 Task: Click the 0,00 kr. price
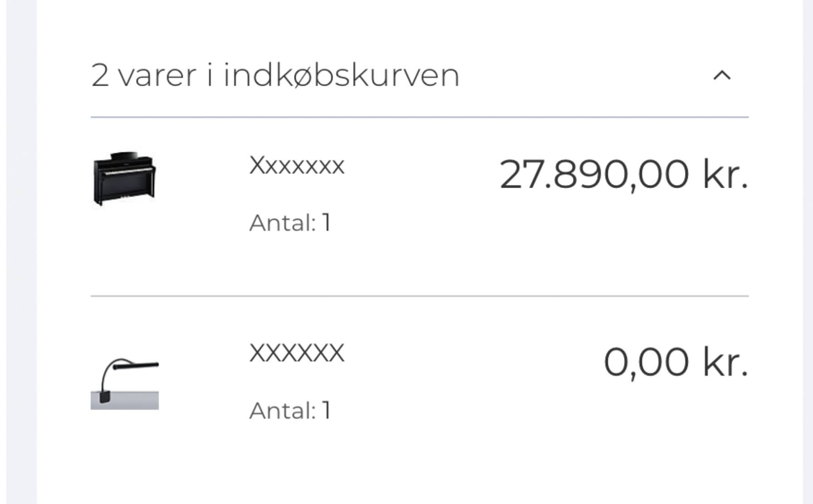click(x=676, y=362)
